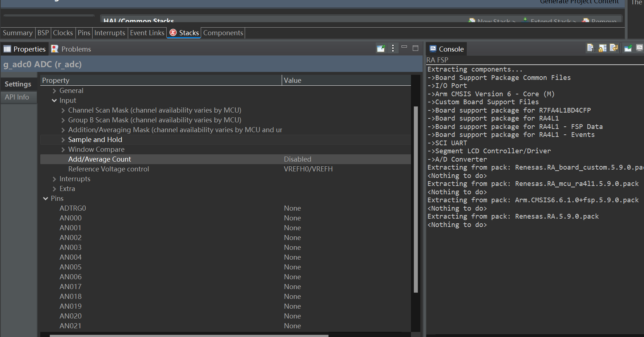Expand Sample and Hold node

click(x=63, y=140)
